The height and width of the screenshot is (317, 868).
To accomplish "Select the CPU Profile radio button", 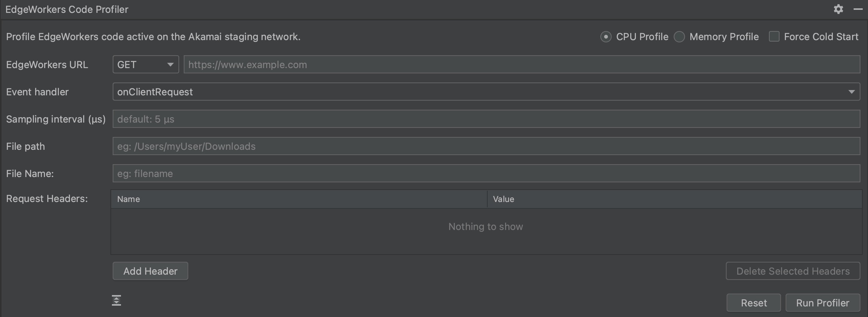I will tap(606, 37).
